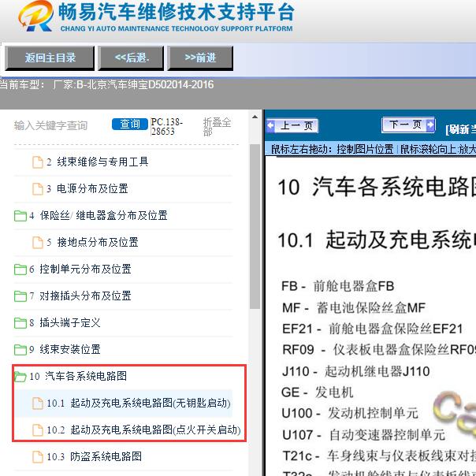Open 10.2 起动及充电系统电路图(点火开关启动)
This screenshot has height=476, width=476.
[x=143, y=430]
